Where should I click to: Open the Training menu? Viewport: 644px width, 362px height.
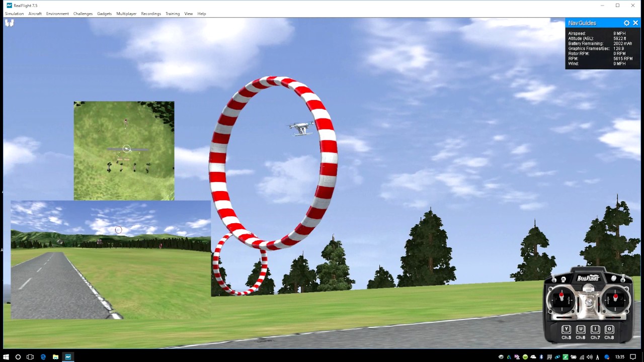173,14
